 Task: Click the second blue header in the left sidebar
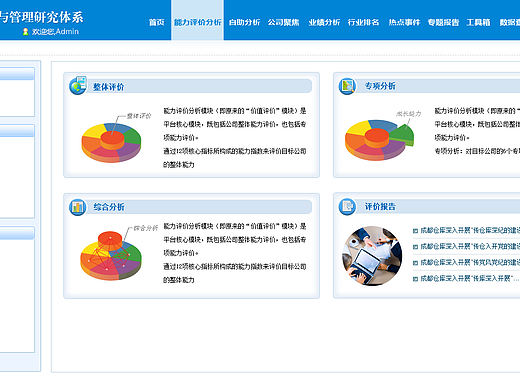[17, 131]
